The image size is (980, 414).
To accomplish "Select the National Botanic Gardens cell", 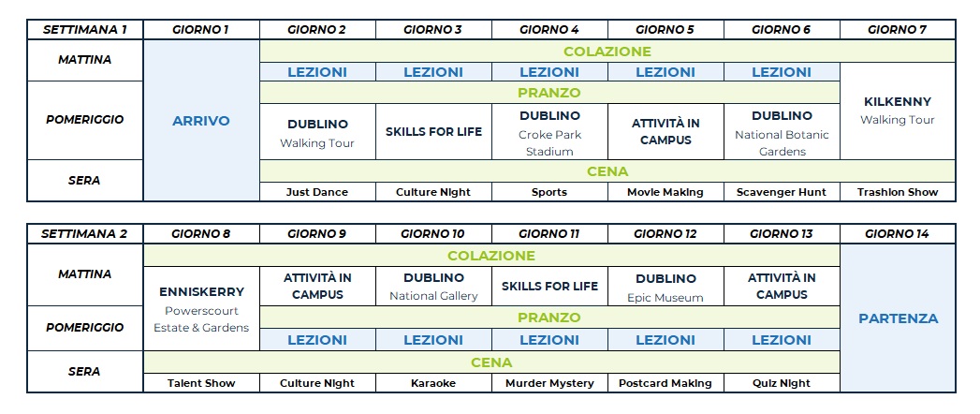I will [x=782, y=133].
